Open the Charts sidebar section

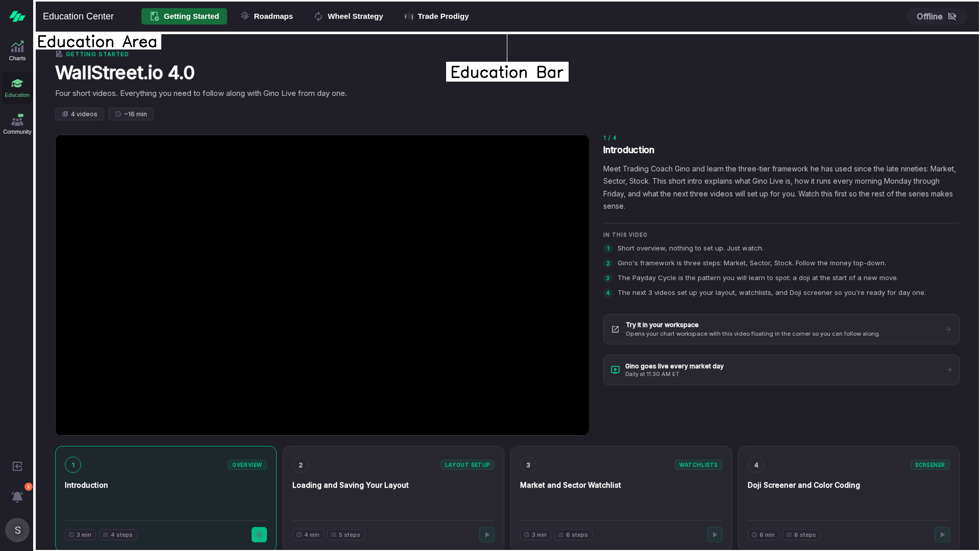(17, 51)
